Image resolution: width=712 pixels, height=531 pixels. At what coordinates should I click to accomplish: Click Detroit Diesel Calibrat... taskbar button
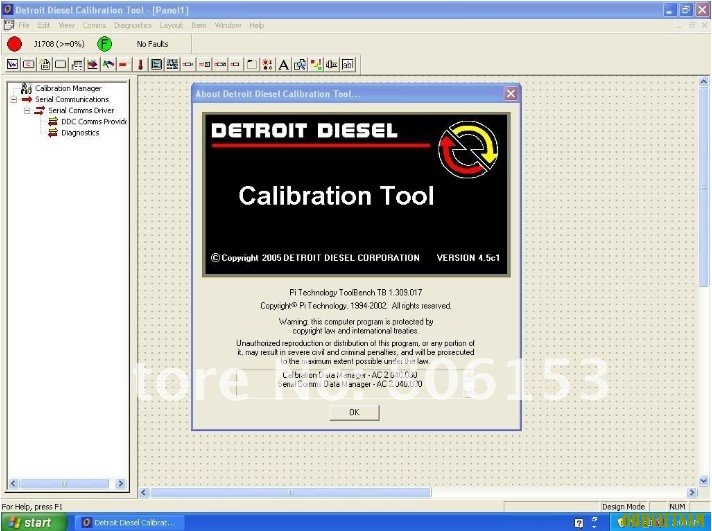pos(129,523)
